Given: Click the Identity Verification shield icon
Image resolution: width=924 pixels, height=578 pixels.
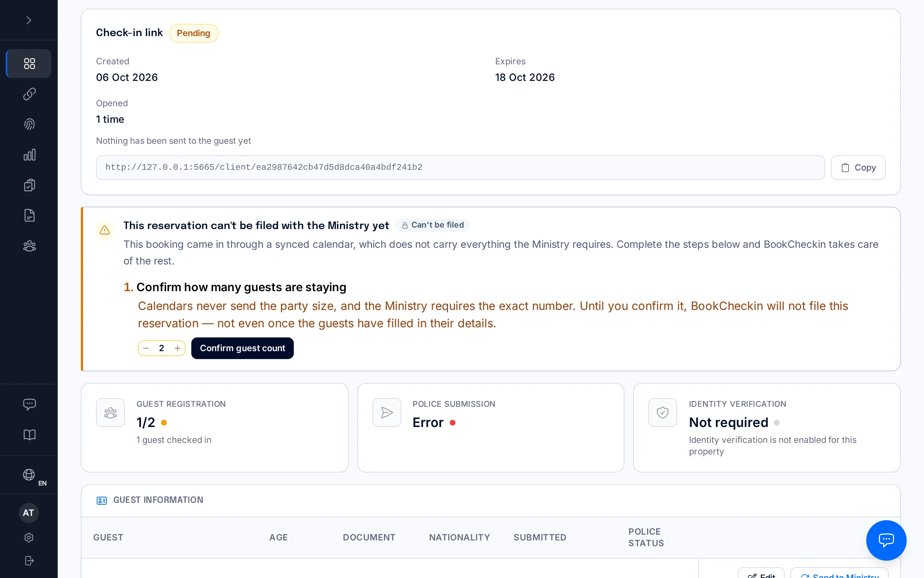Looking at the screenshot, I should [x=662, y=413].
